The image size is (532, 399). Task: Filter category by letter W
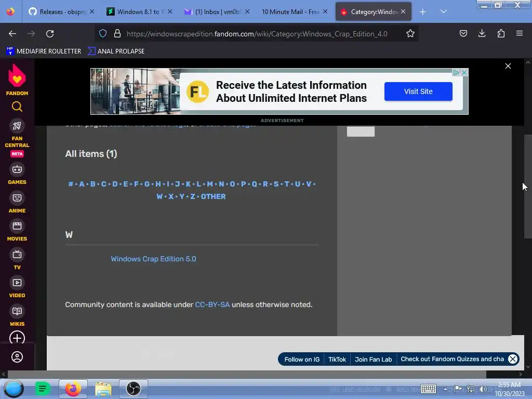pyautogui.click(x=159, y=196)
